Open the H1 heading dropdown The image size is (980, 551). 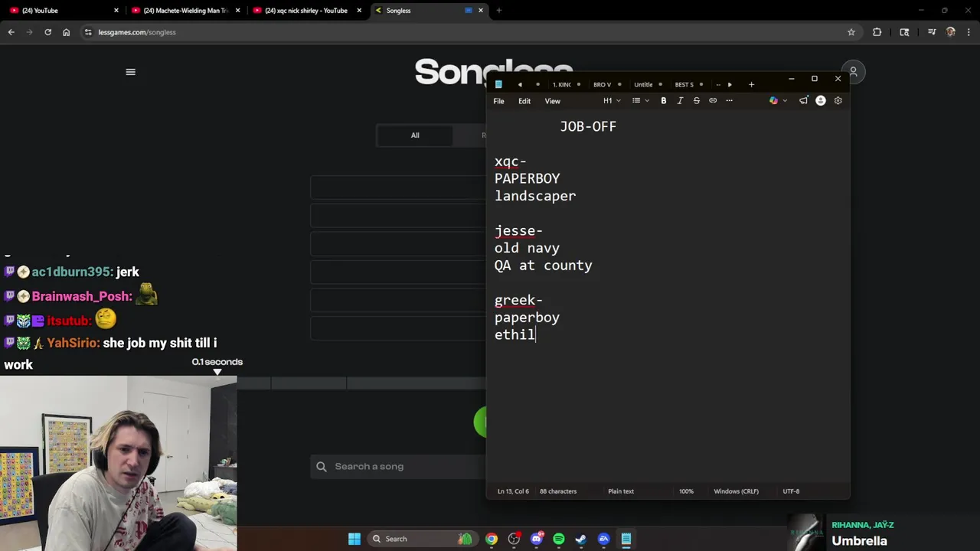[612, 100]
